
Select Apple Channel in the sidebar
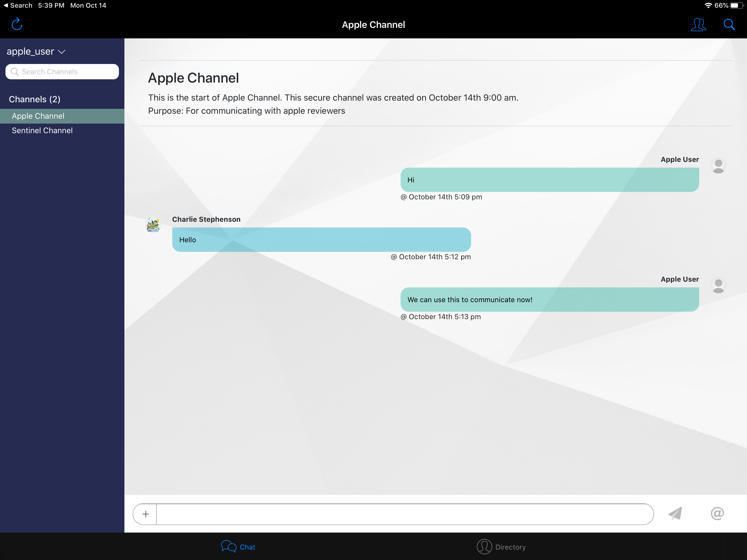tap(62, 116)
